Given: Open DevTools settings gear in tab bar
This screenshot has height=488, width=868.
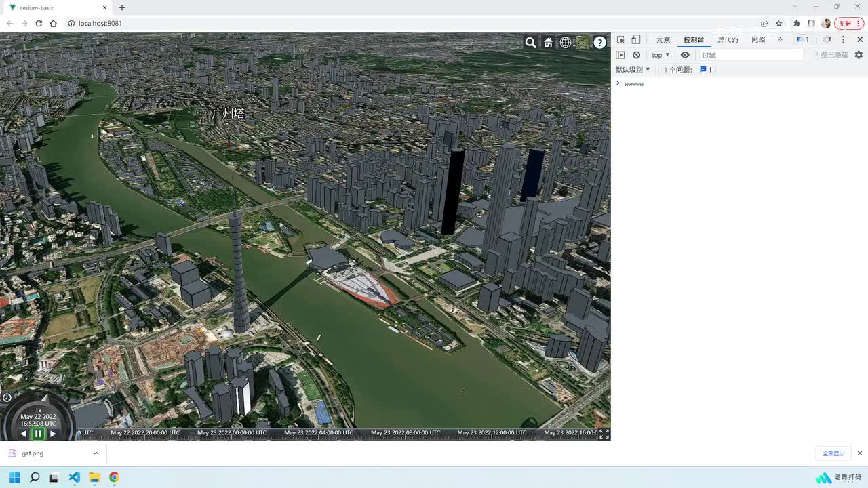Looking at the screenshot, I should (827, 39).
